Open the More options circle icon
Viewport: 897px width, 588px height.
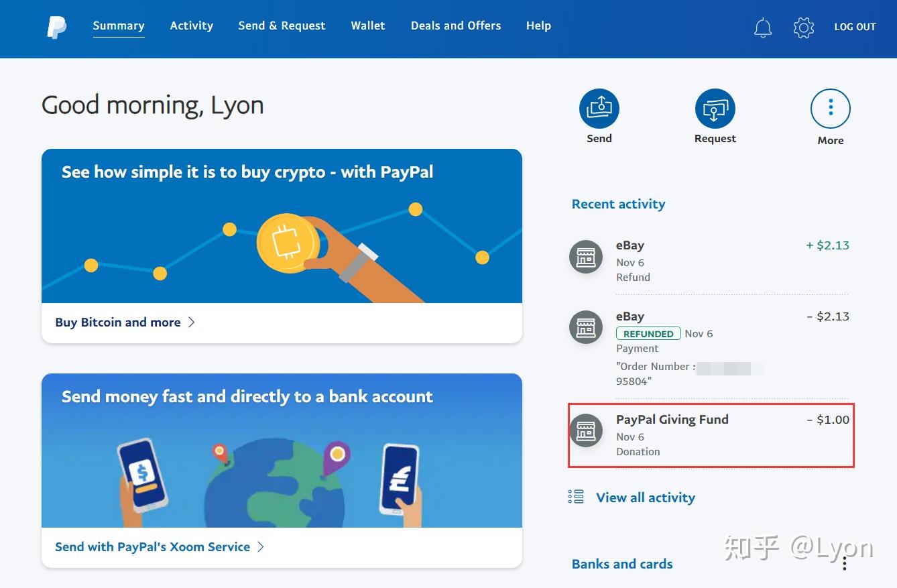831,109
